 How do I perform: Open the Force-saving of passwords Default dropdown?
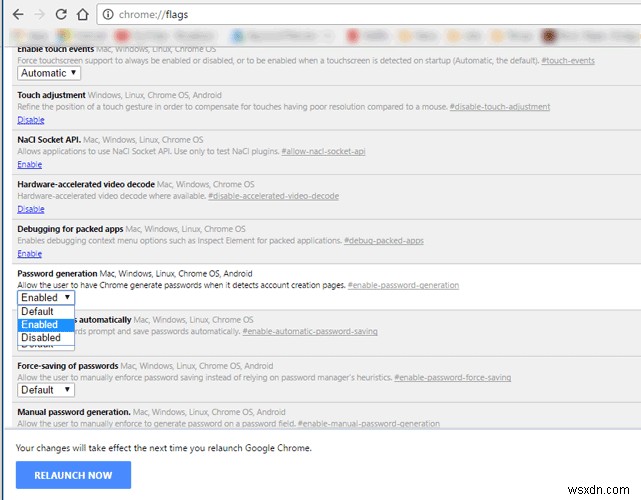coord(46,390)
